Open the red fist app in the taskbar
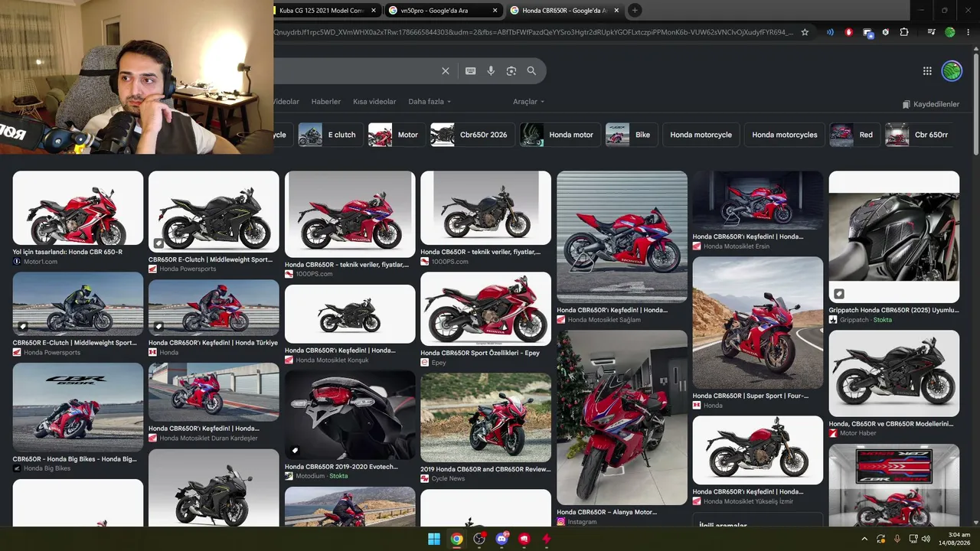The image size is (980, 551). click(x=524, y=539)
